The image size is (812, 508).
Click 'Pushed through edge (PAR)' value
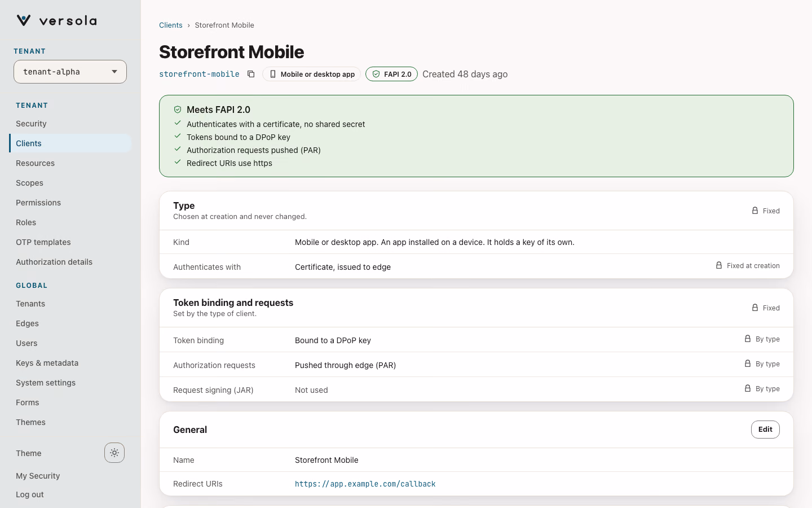tap(346, 365)
